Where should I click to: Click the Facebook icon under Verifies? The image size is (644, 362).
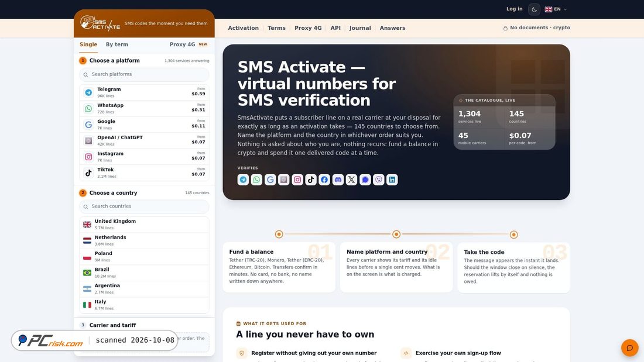[x=324, y=180]
